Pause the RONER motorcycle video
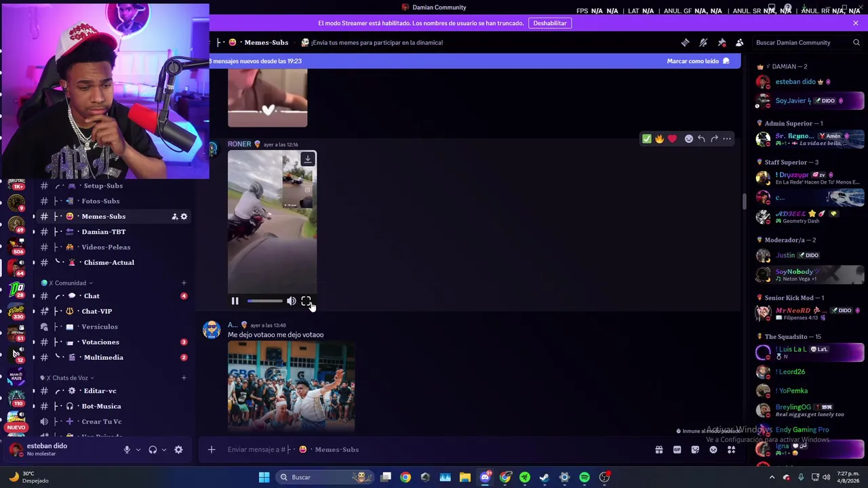The width and height of the screenshot is (868, 488). tap(235, 301)
